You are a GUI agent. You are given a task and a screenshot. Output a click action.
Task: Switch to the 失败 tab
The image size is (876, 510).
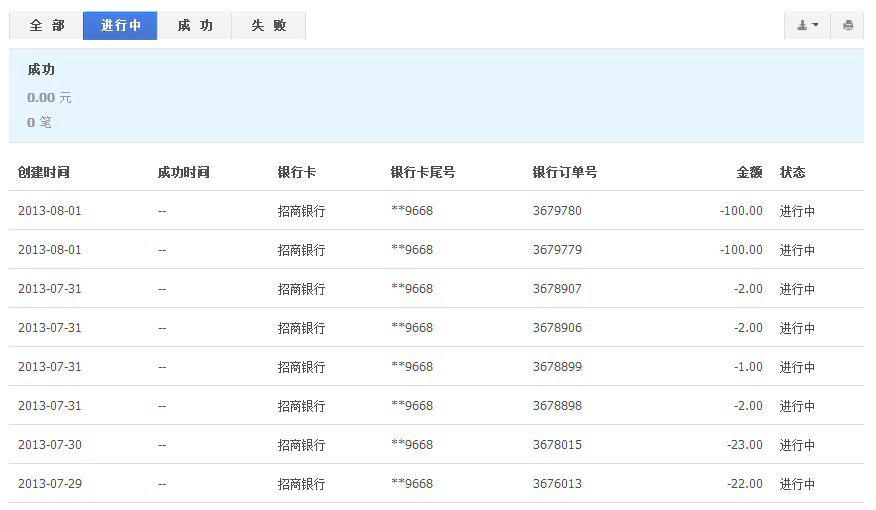269,26
